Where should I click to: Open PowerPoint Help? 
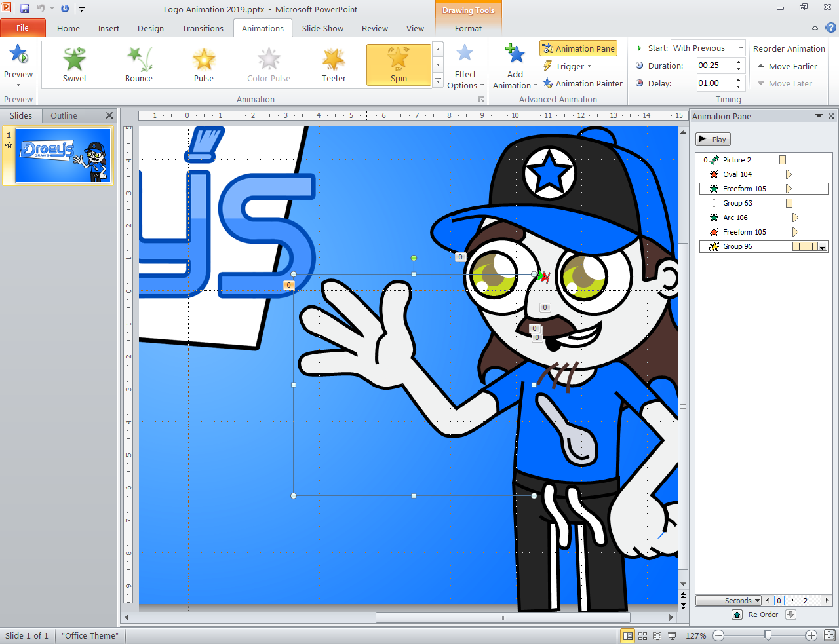[830, 28]
